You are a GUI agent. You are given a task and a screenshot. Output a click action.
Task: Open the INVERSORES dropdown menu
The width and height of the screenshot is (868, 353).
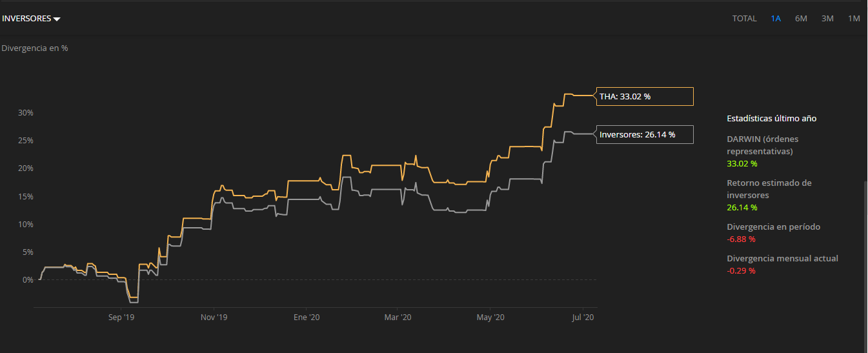tap(31, 19)
